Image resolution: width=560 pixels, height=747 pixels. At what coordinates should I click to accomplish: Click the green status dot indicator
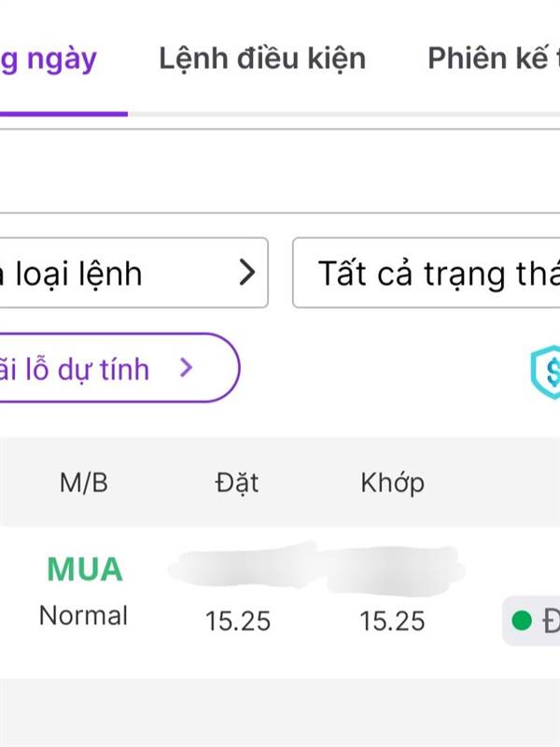tap(522, 620)
